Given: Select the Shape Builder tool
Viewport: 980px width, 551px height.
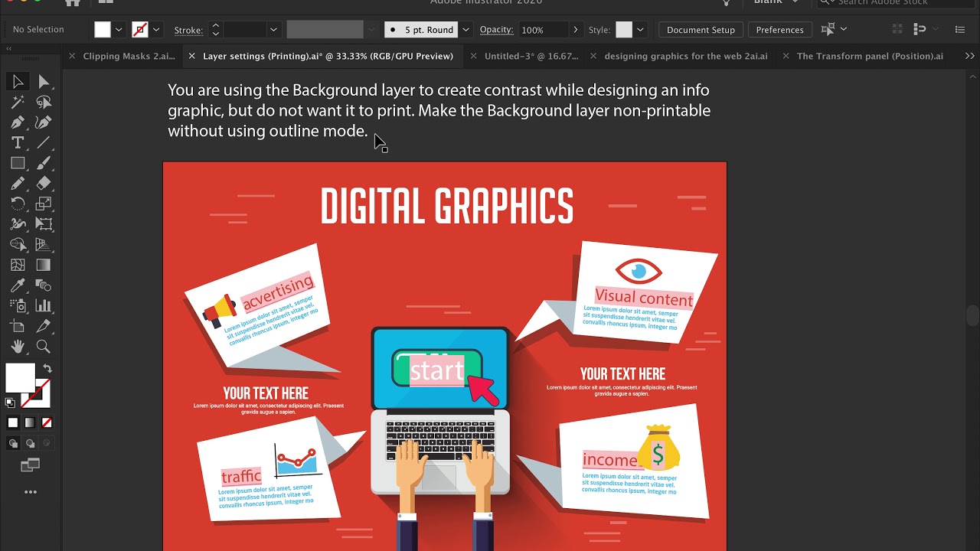Looking at the screenshot, I should point(18,245).
